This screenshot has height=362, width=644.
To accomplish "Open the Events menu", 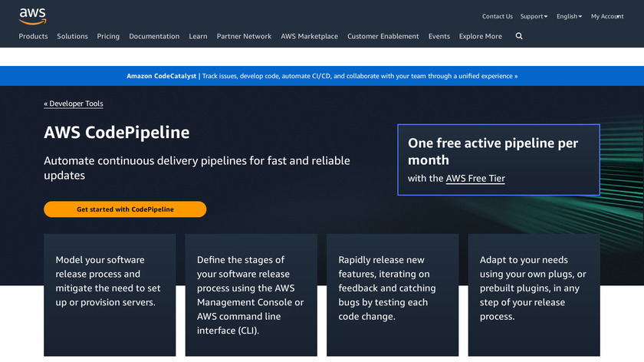I will (439, 36).
